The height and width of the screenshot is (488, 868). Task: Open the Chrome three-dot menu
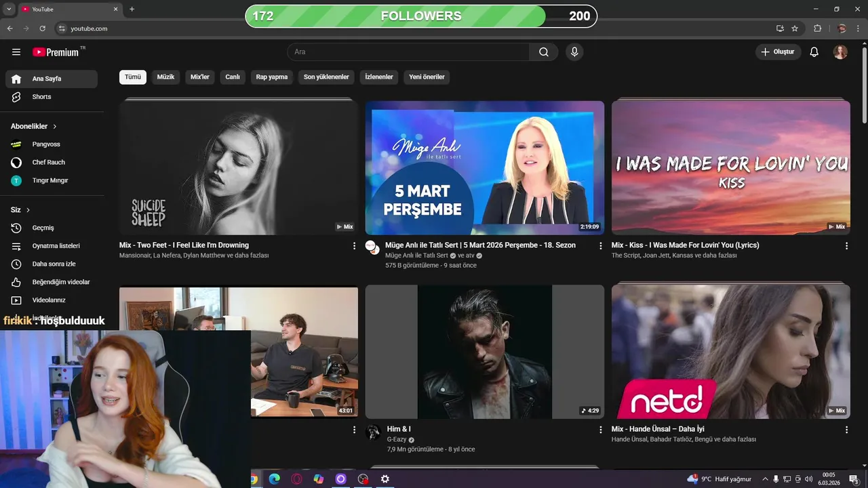click(x=859, y=28)
